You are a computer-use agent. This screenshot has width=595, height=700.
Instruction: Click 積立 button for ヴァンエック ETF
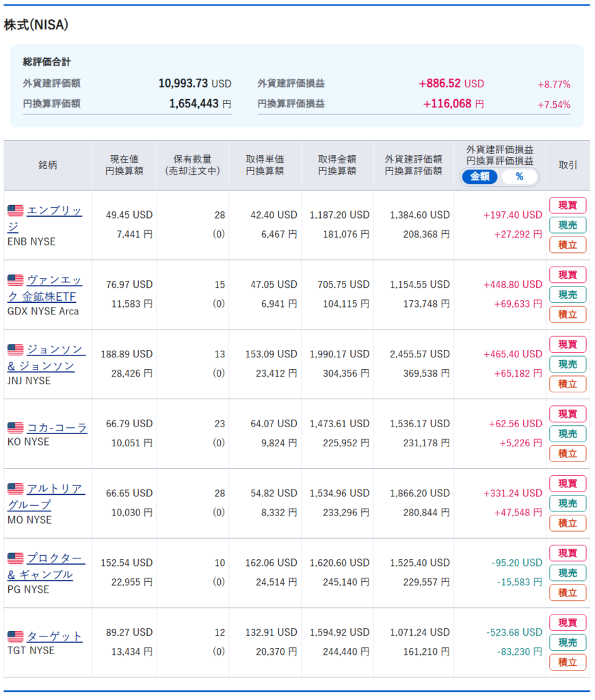568,314
